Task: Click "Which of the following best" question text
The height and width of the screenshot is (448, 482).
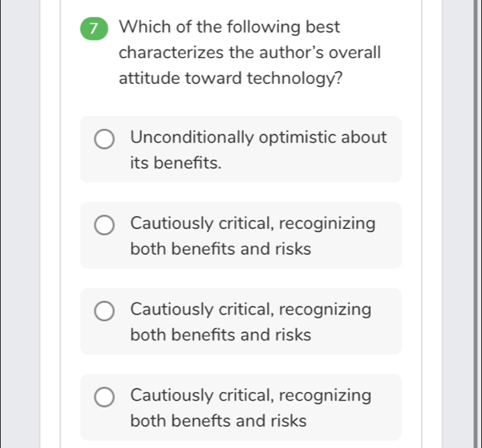Action: [230, 28]
